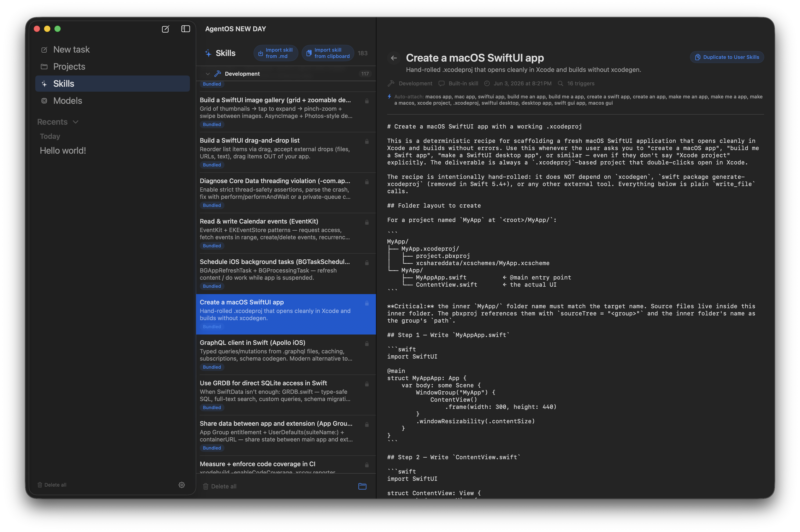Image resolution: width=800 pixels, height=532 pixels.
Task: Select Read & write Calendar events skill
Action: [286, 233]
